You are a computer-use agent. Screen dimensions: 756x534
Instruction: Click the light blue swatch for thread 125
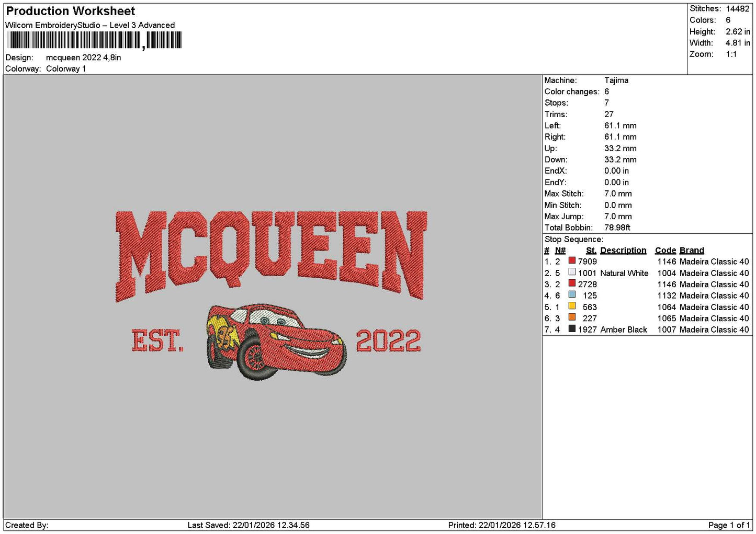[x=572, y=294]
